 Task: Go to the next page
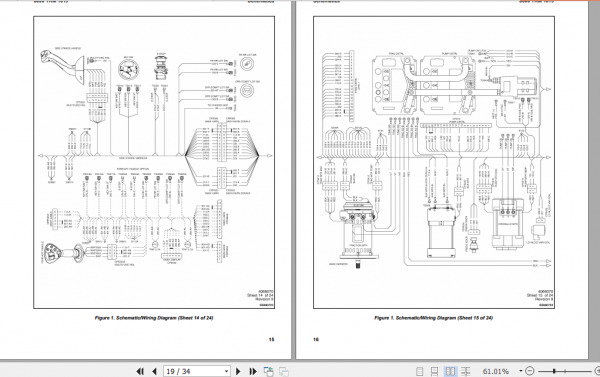click(238, 371)
